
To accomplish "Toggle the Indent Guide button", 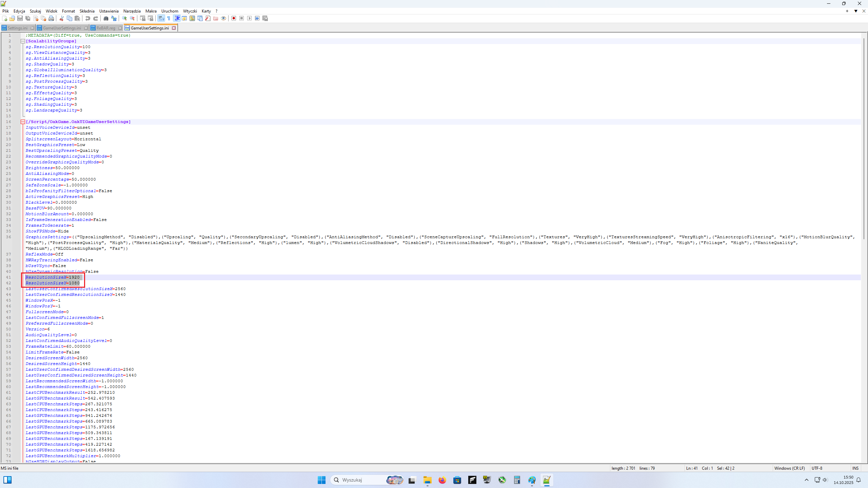I will [x=177, y=18].
